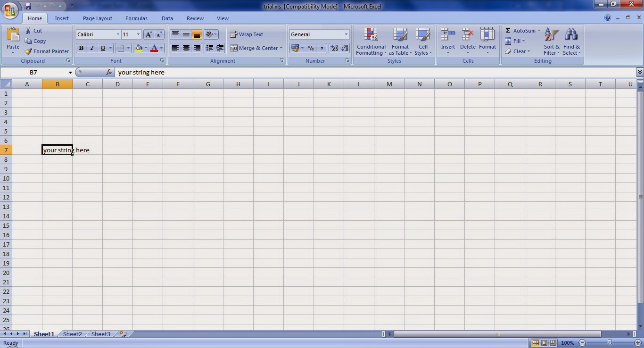This screenshot has height=348, width=644.
Task: Click the AutoSum button
Action: 520,31
